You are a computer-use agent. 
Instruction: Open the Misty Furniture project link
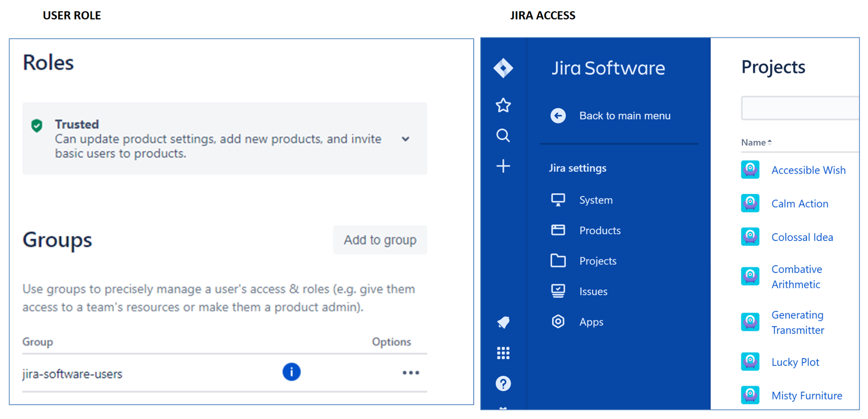click(x=807, y=396)
